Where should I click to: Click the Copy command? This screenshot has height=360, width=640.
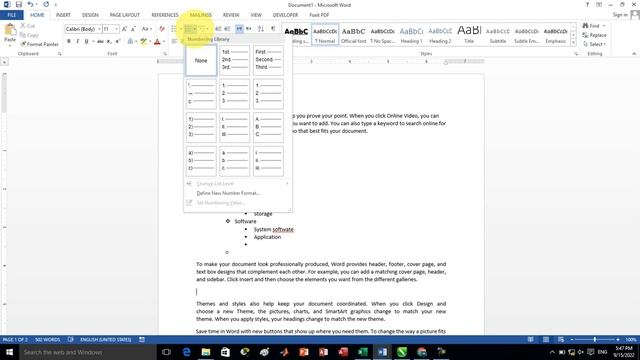(x=29, y=35)
